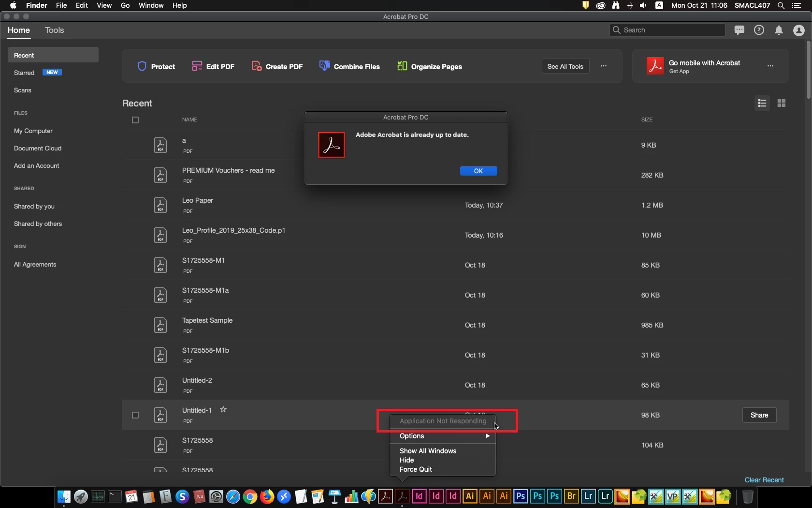Open the Help question mark icon
Image resolution: width=812 pixels, height=508 pixels.
click(x=759, y=30)
